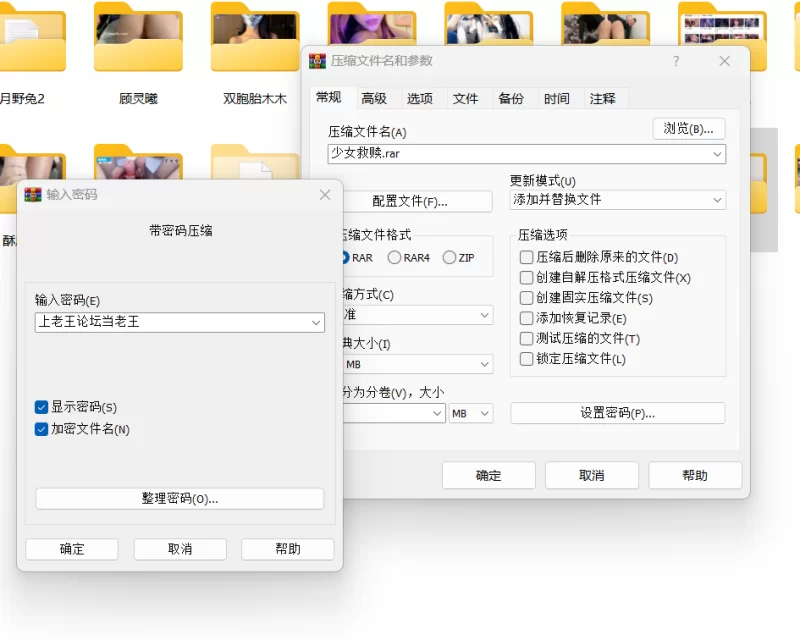Click the 浏览(B)... button

pos(689,129)
